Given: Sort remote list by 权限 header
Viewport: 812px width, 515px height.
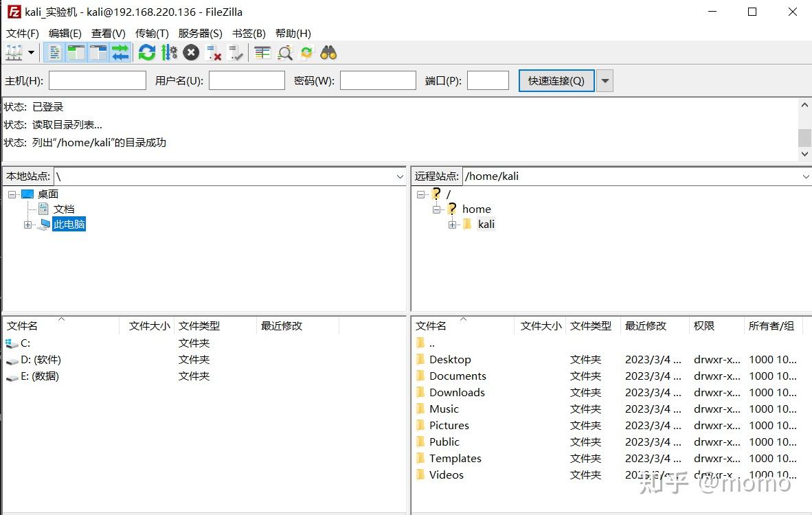Looking at the screenshot, I should (715, 325).
